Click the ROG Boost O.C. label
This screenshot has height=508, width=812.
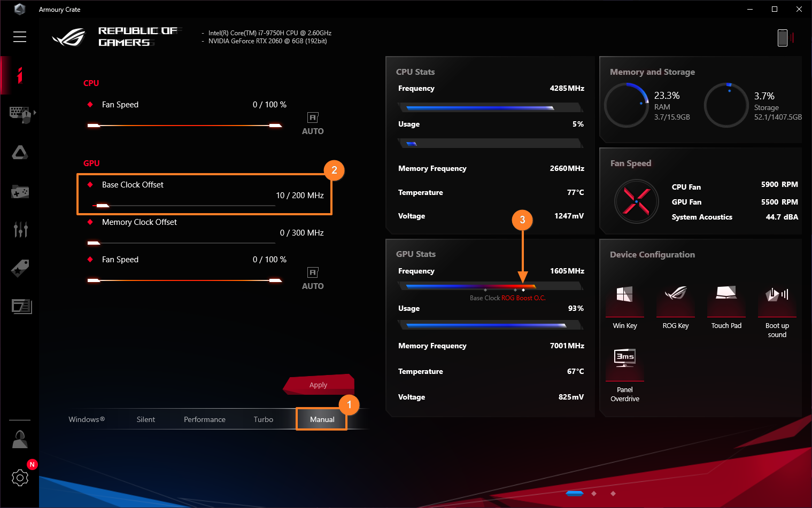523,298
